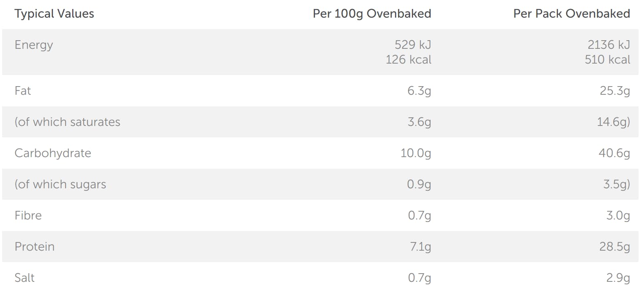Select the Fat row label

coord(23,91)
